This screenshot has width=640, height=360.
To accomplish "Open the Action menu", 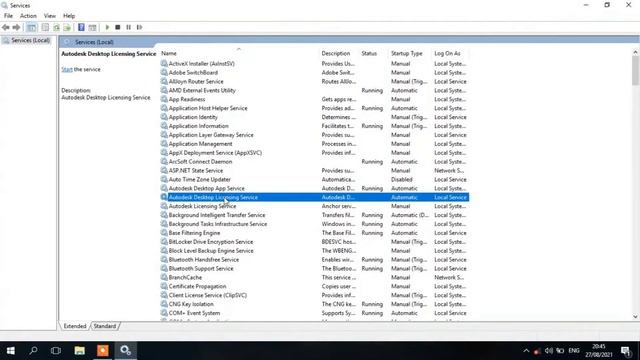I will tap(28, 16).
